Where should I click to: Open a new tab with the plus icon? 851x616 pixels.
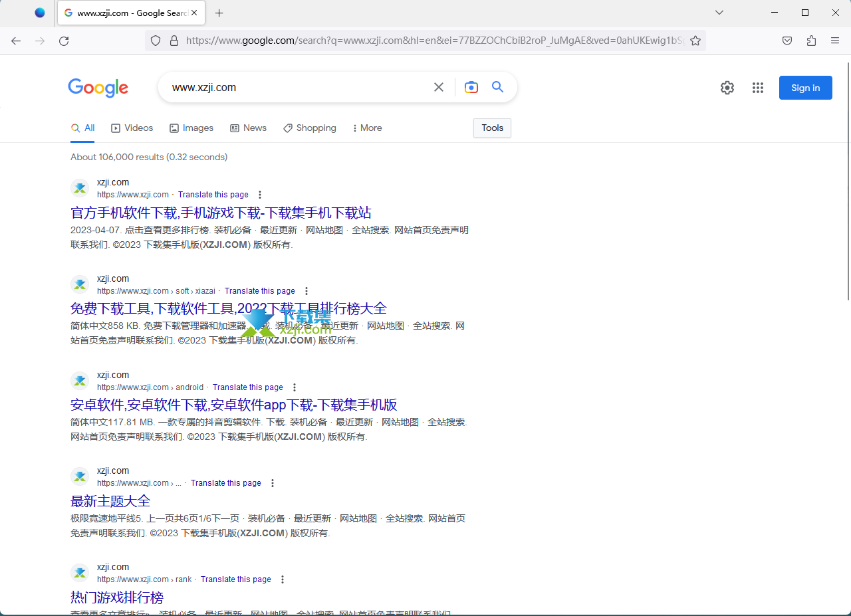click(219, 13)
